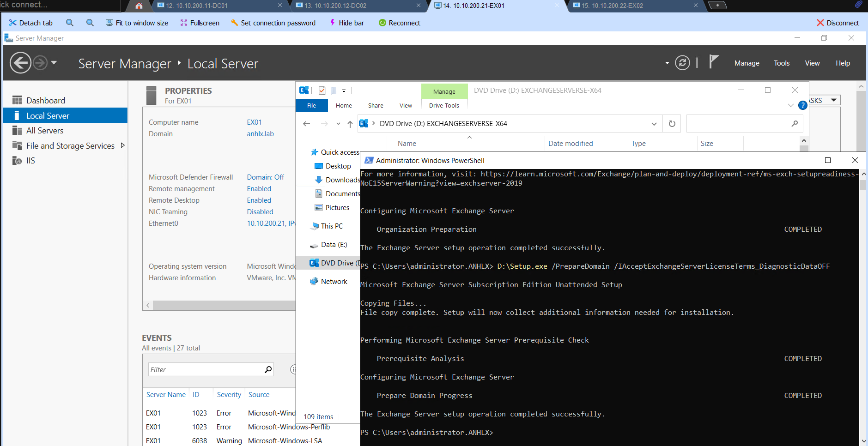Open recent locations dropdown in Explorer

[x=338, y=124]
